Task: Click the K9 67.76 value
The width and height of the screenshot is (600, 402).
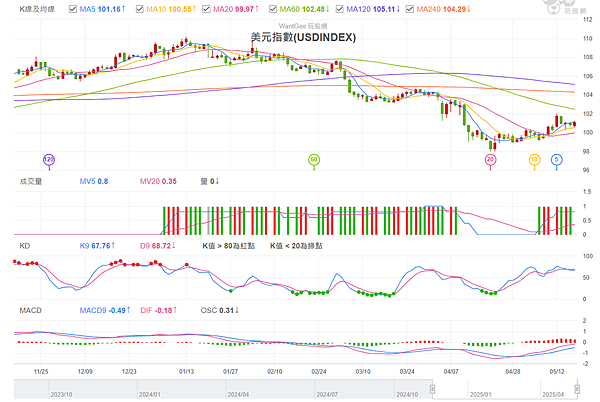Action: pos(97,246)
